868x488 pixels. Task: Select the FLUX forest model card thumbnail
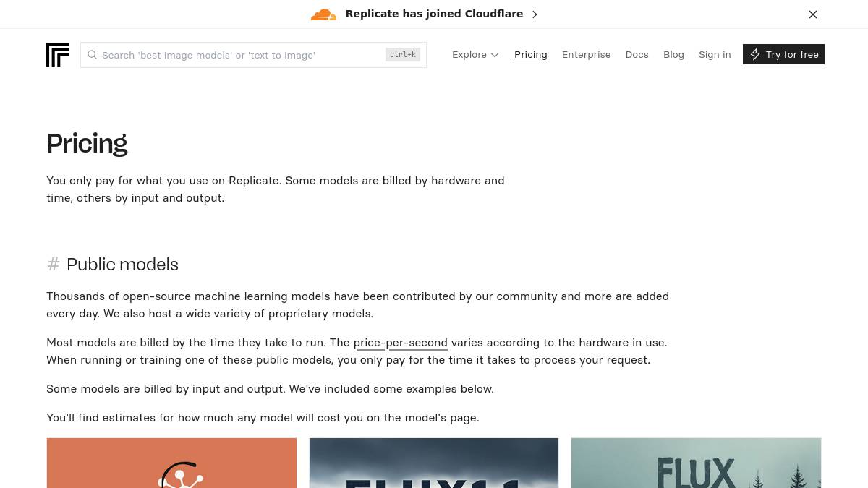(x=696, y=463)
